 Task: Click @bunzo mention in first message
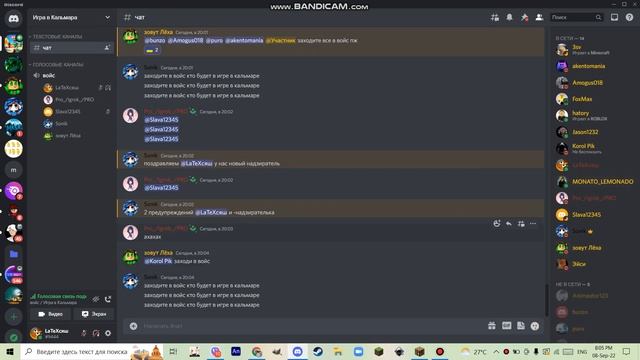point(155,40)
